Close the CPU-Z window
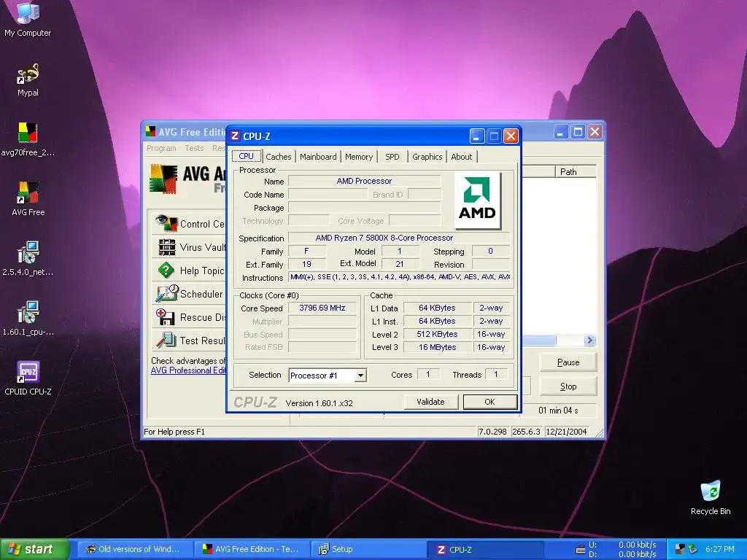This screenshot has height=560, width=747. click(x=511, y=136)
